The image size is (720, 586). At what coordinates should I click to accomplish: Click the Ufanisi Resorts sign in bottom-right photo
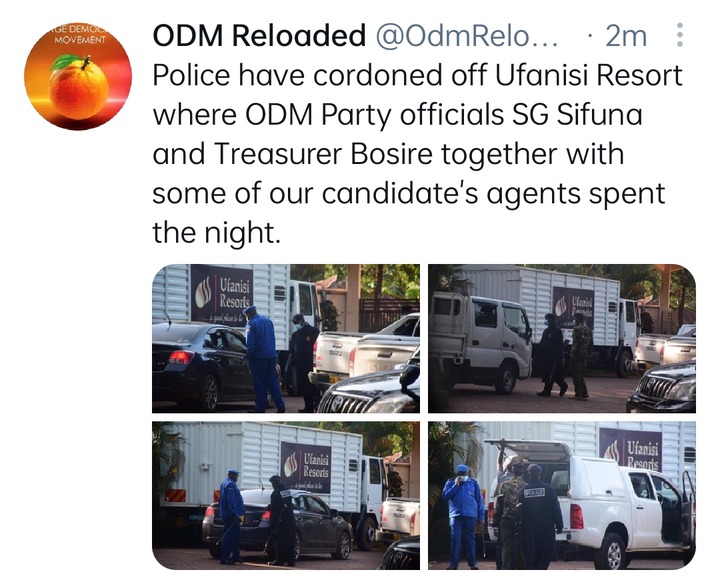point(630,450)
